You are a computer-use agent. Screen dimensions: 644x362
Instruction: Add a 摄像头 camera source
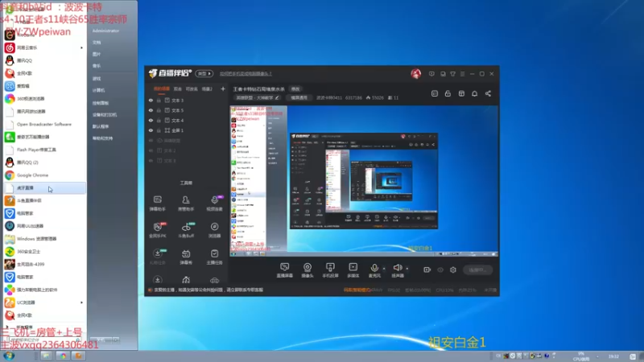click(308, 270)
